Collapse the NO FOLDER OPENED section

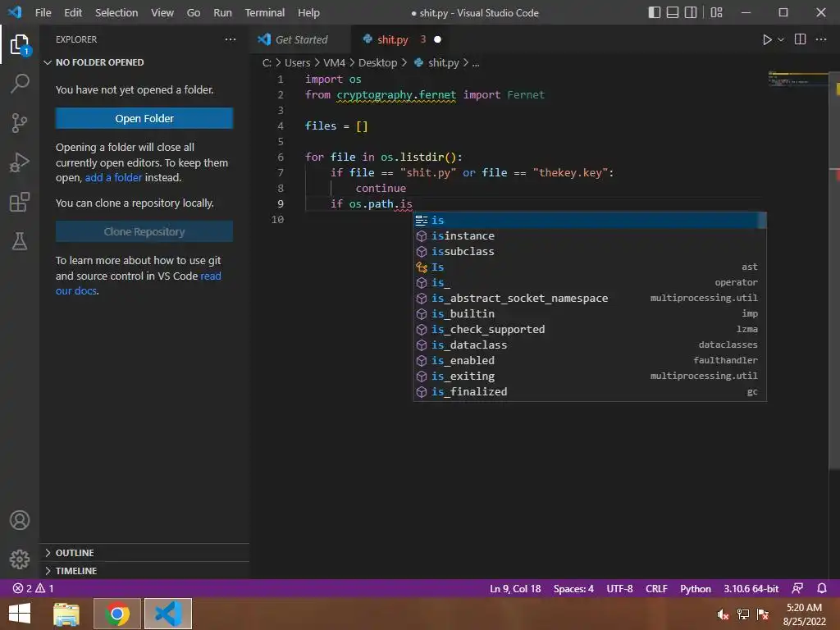pyautogui.click(x=144, y=62)
